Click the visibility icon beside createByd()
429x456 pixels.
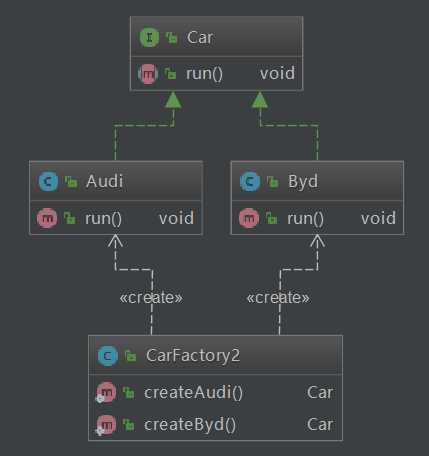128,425
